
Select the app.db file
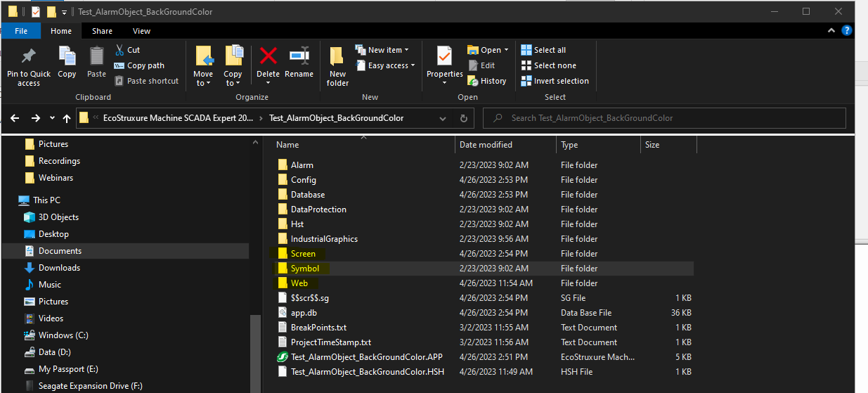(303, 313)
